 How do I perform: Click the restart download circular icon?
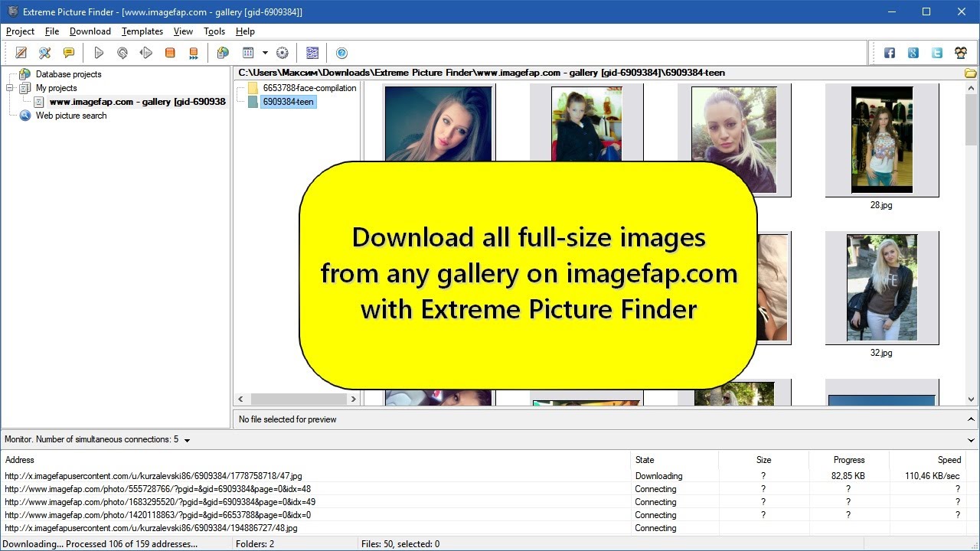[122, 53]
